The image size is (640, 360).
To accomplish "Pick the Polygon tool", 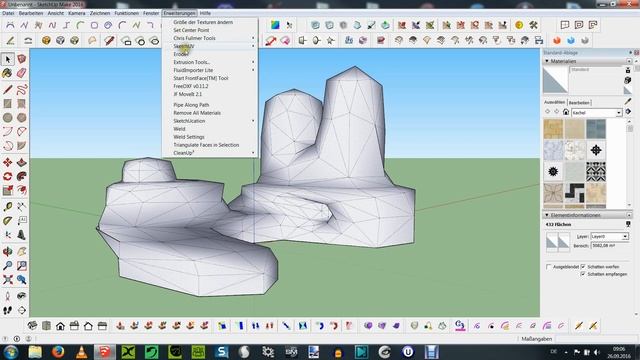I will pyautogui.click(x=22, y=118).
